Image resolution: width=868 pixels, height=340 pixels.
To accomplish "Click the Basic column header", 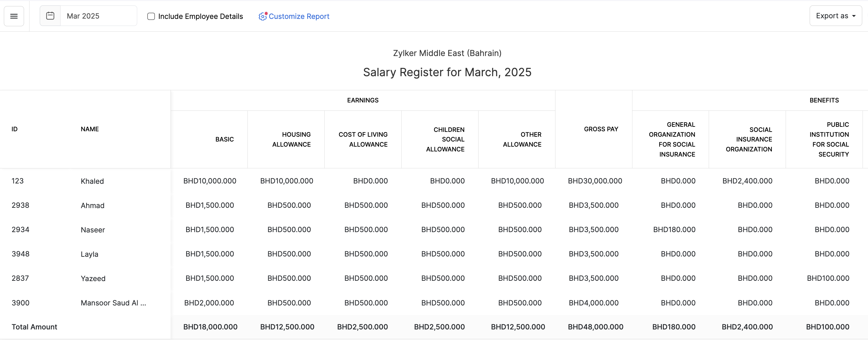I will (224, 139).
